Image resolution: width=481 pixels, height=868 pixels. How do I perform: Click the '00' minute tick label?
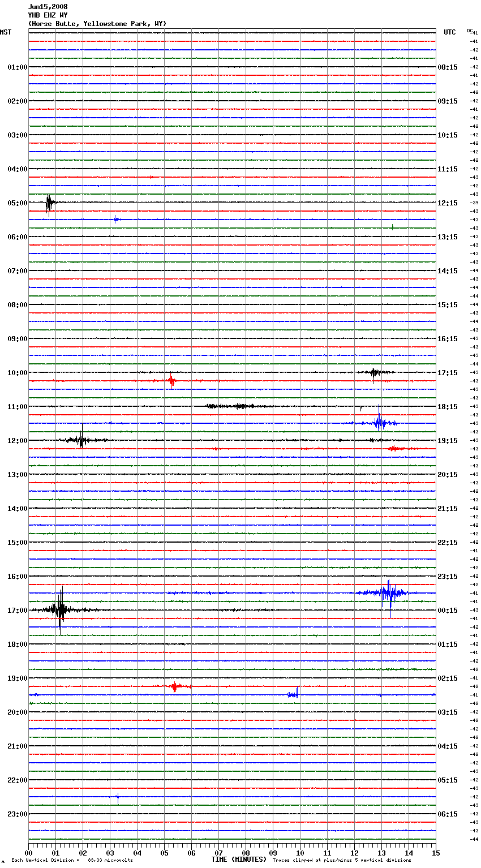(28, 853)
